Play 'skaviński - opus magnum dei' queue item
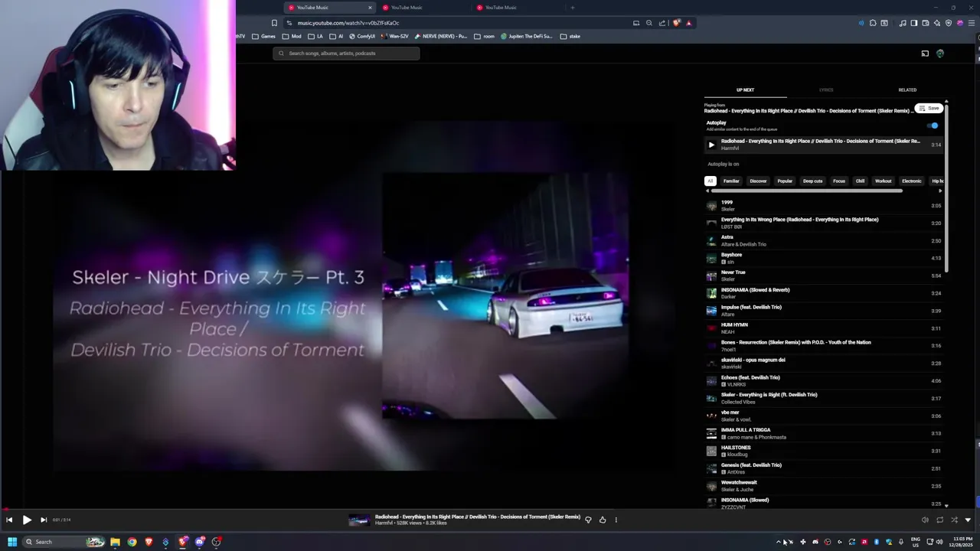The image size is (980, 551). pos(823,364)
